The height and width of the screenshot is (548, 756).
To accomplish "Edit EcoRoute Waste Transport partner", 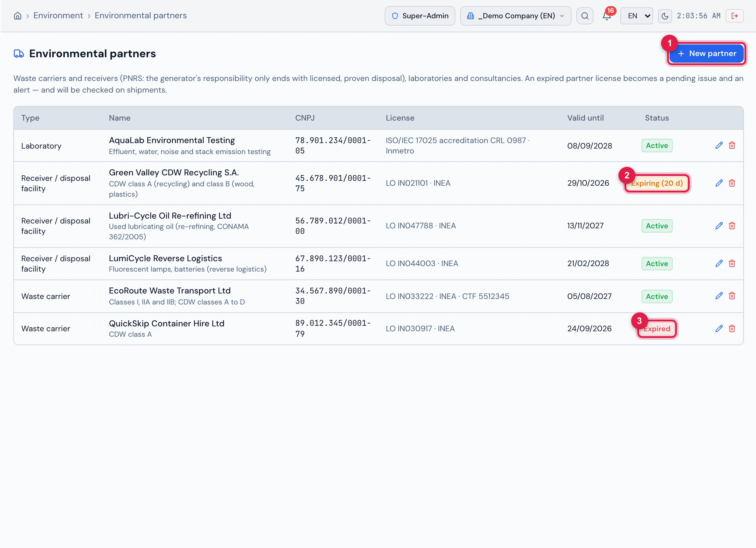I will click(719, 296).
